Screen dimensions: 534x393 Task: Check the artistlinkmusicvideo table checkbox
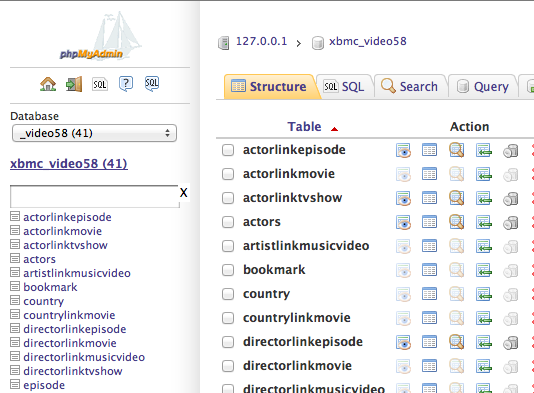pyautogui.click(x=228, y=246)
